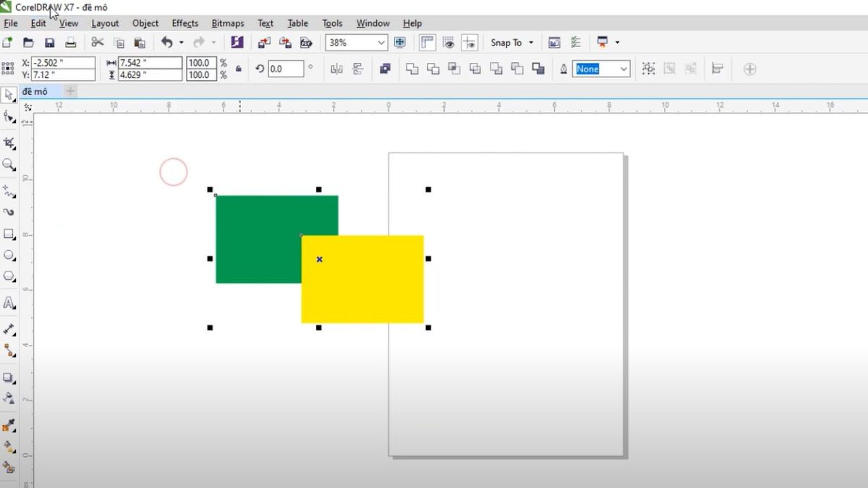Select the Freehand tool
The width and height of the screenshot is (868, 488).
click(x=9, y=192)
